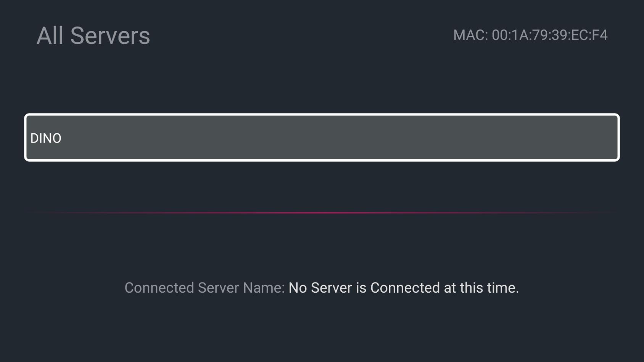
Task: Click the "MAC:" label
Action: [470, 35]
